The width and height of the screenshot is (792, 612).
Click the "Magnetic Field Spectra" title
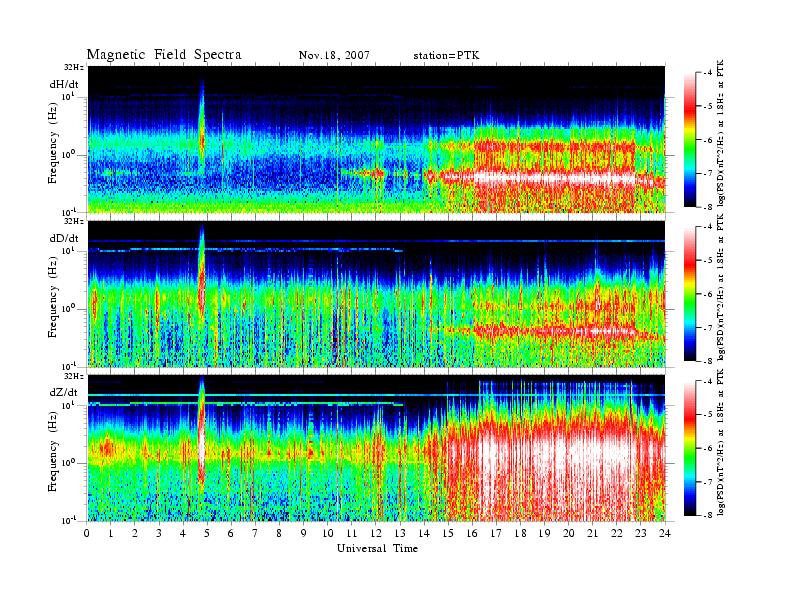tap(164, 55)
